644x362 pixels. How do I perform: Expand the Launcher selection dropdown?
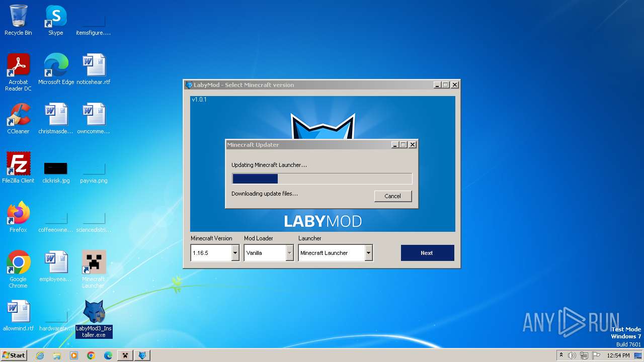[369, 253]
